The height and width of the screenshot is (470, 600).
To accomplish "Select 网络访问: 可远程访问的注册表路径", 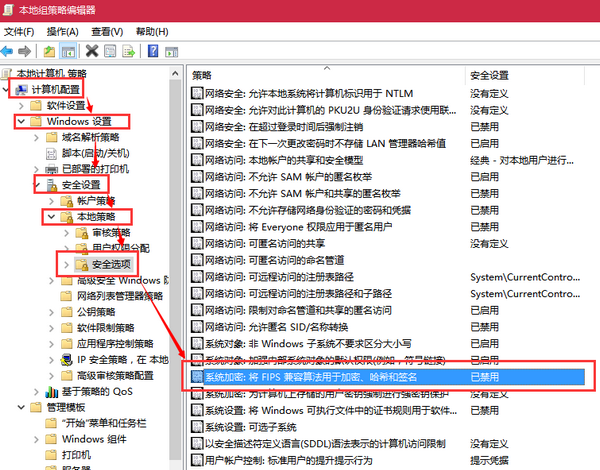I will [279, 277].
